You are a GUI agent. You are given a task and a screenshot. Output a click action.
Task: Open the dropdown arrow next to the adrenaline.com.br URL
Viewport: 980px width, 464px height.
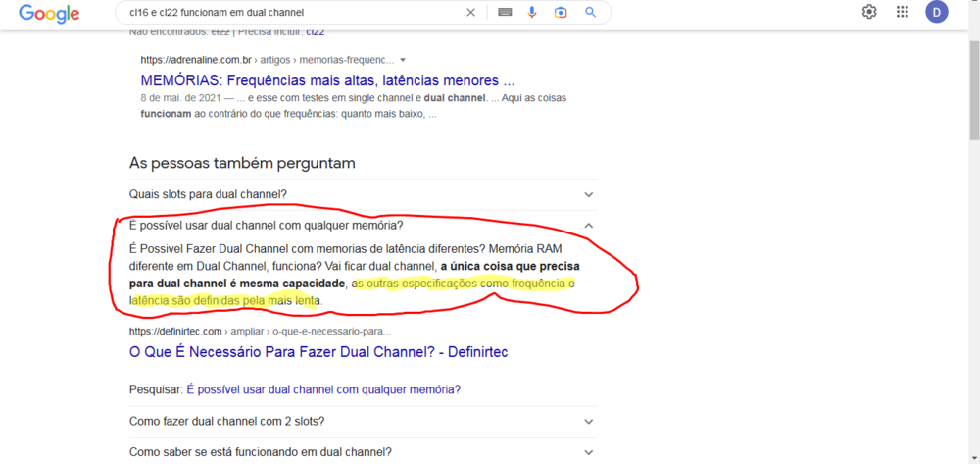click(x=403, y=60)
